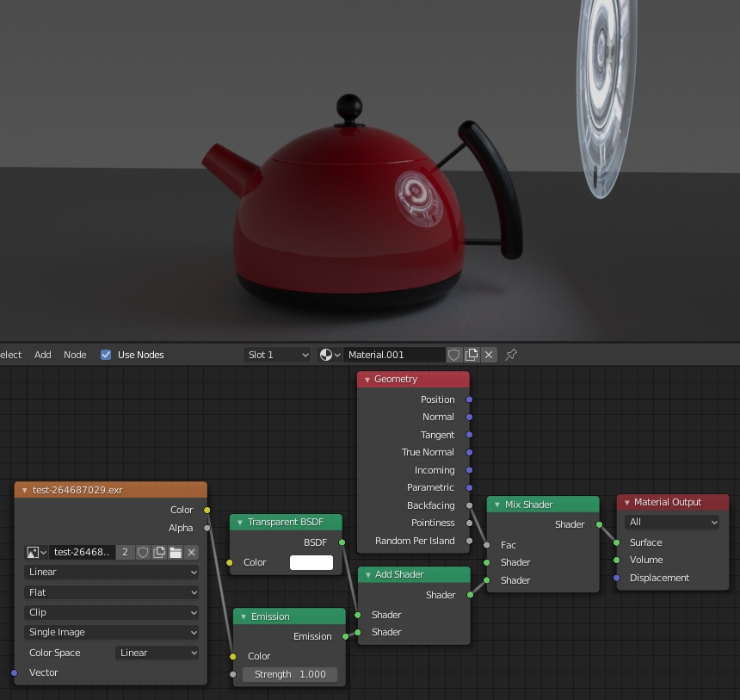740x700 pixels.
Task: Collapse the Transparent BSDF node
Action: pos(240,523)
